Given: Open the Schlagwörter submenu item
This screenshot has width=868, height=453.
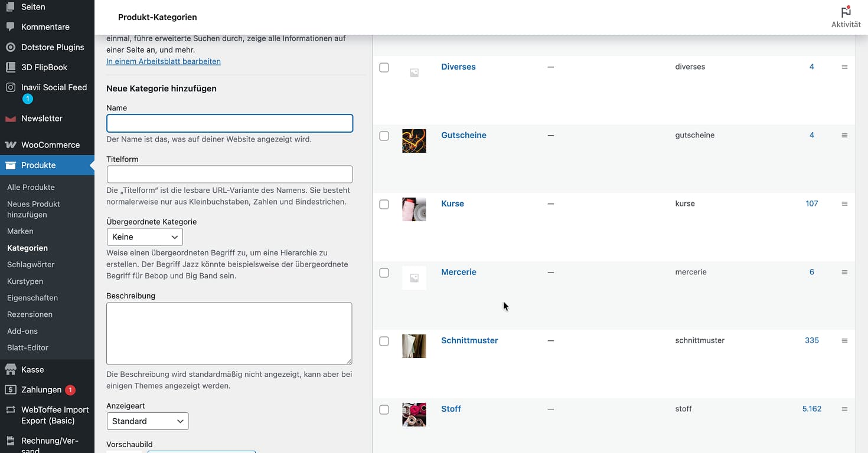Looking at the screenshot, I should 31,265.
